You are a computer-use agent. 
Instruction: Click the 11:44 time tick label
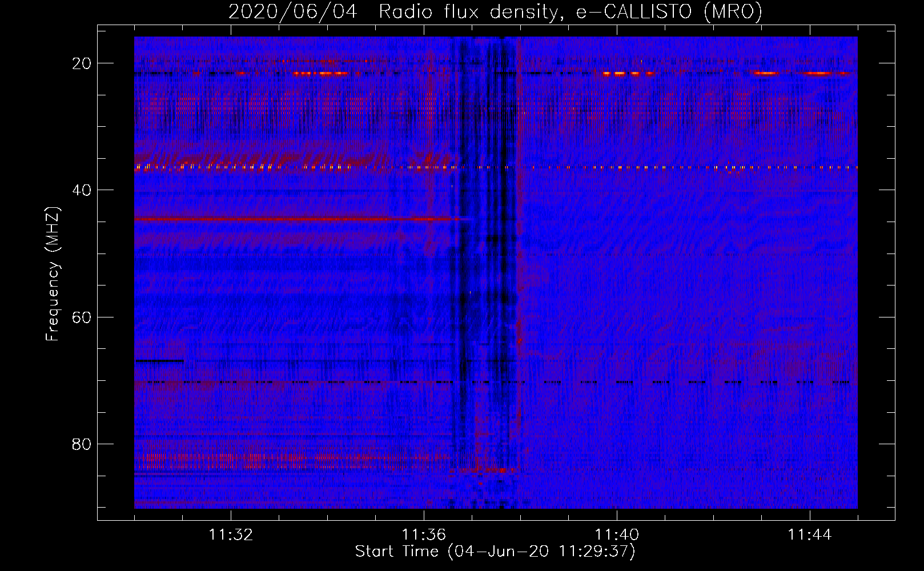pos(810,535)
